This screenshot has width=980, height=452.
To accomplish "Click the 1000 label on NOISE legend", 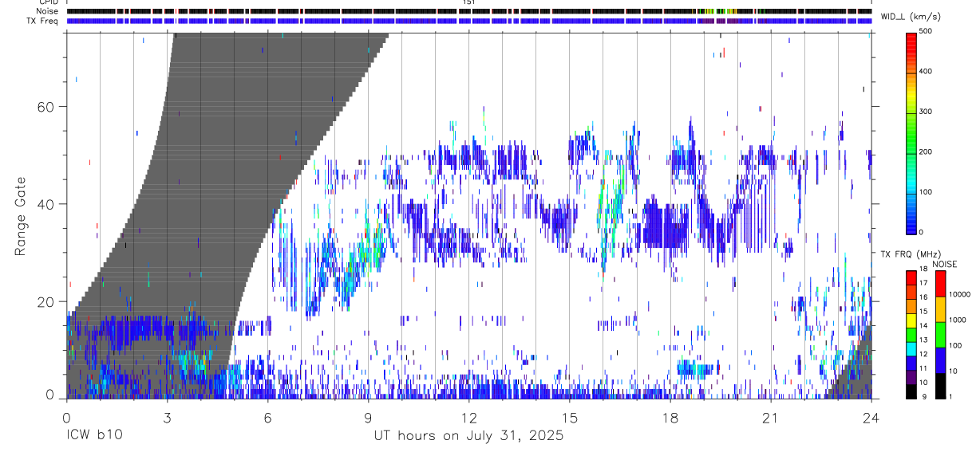I will point(957,320).
